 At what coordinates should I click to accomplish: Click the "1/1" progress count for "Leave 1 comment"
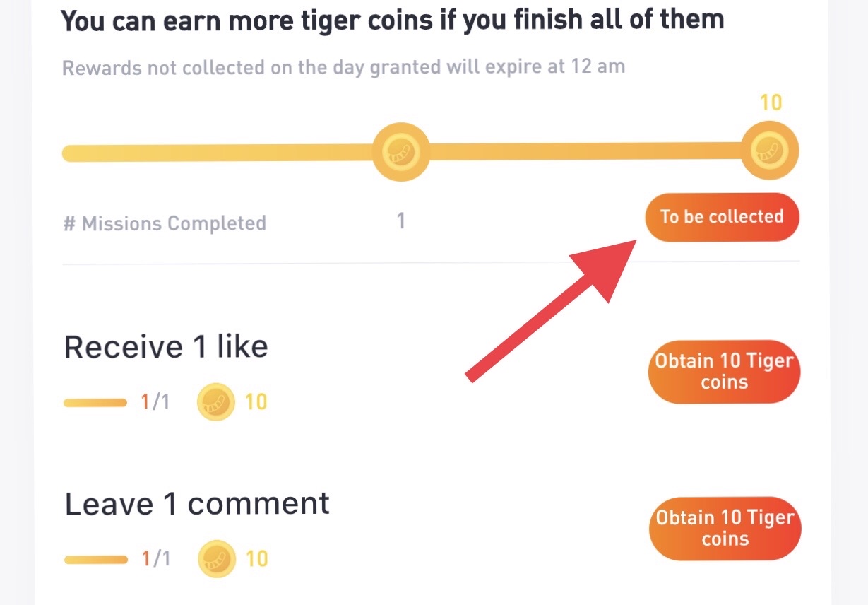156,560
